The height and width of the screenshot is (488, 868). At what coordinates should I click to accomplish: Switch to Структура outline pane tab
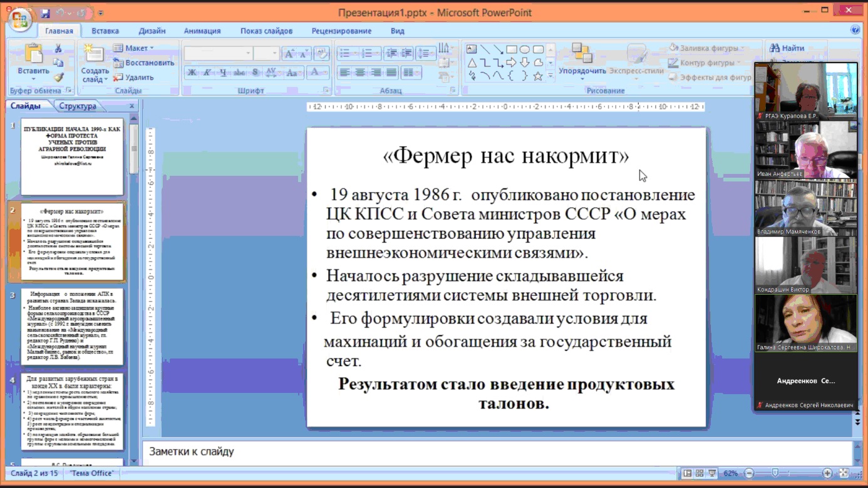point(78,106)
